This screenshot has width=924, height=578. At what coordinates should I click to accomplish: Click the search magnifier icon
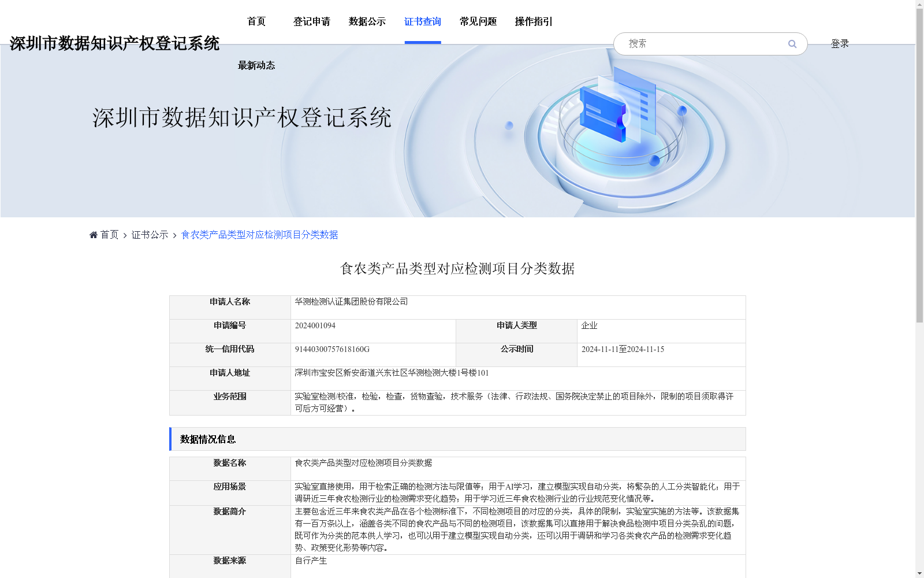pyautogui.click(x=792, y=44)
